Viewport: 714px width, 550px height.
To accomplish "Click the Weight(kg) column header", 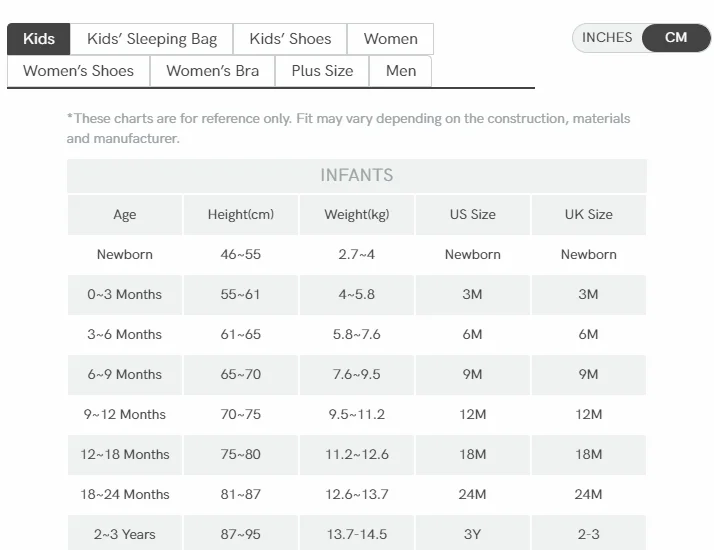I will [x=357, y=215].
